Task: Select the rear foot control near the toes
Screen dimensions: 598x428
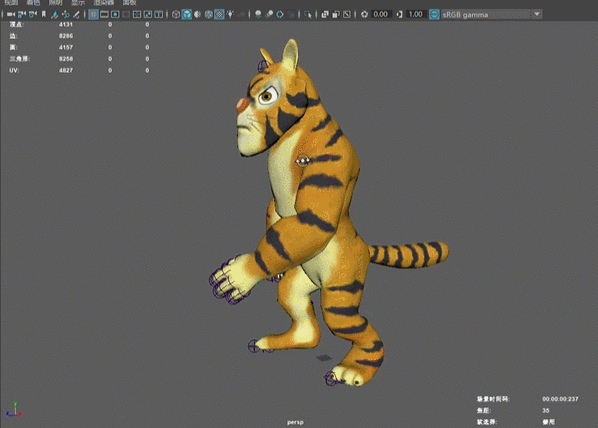Action: [331, 378]
